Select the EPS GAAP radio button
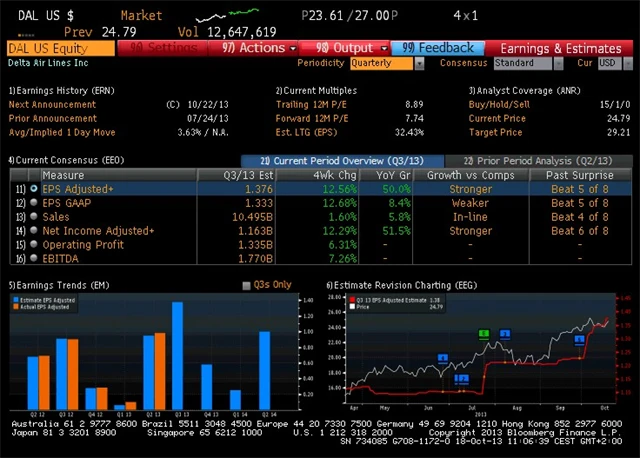640x458 pixels. tap(34, 202)
